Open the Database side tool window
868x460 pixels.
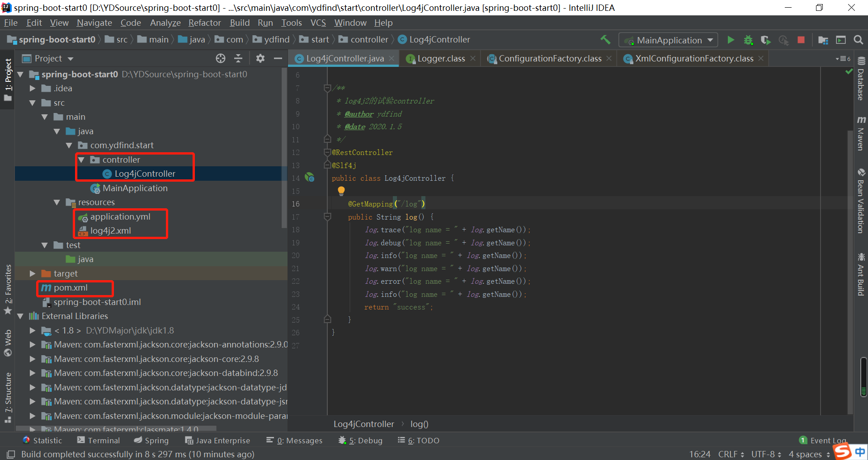click(861, 79)
